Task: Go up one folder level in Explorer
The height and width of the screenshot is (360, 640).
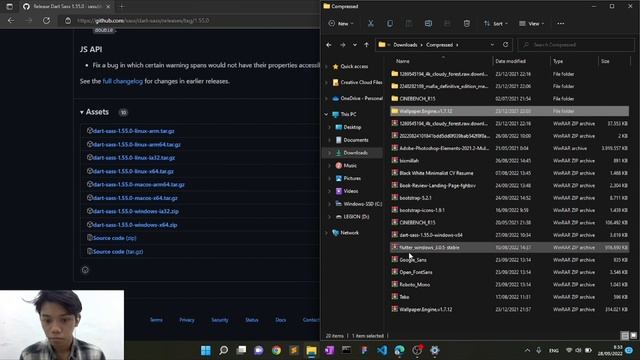Action: coord(367,45)
